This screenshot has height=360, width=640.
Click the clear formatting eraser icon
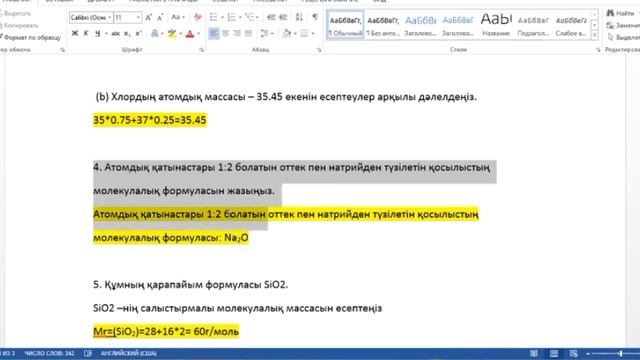pyautogui.click(x=198, y=17)
